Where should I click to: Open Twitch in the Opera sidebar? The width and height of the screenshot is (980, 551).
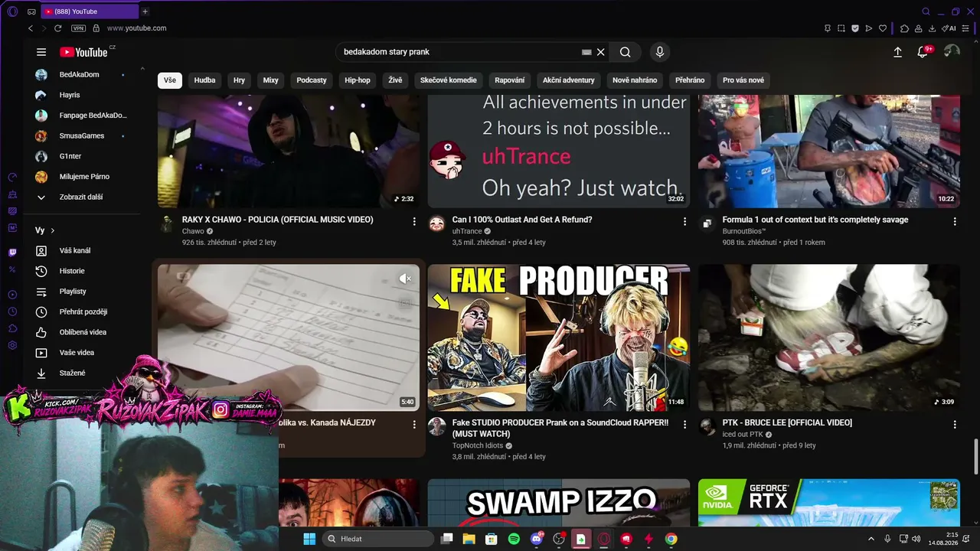[12, 253]
